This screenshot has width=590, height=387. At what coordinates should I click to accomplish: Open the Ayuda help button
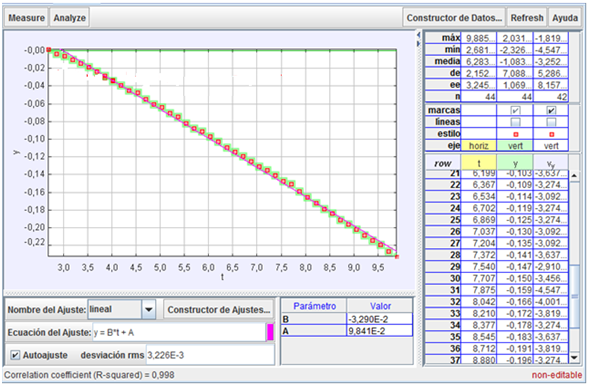click(x=565, y=18)
